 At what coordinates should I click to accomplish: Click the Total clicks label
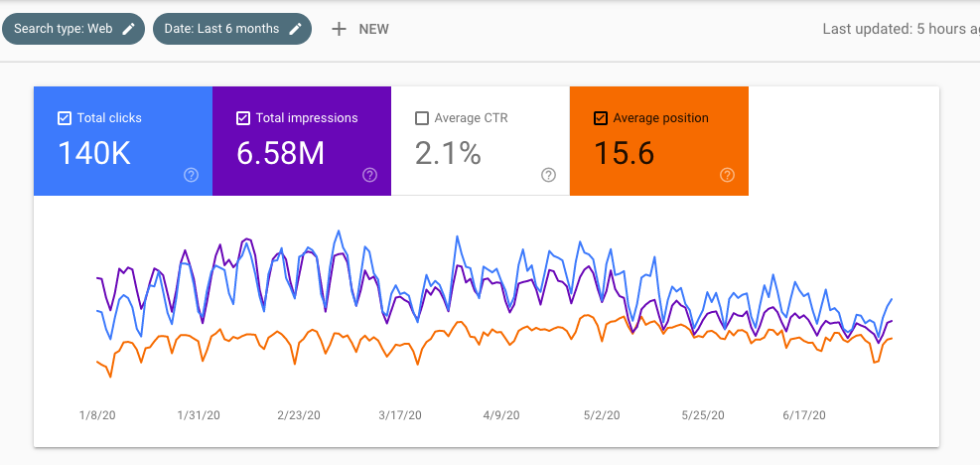coord(109,118)
